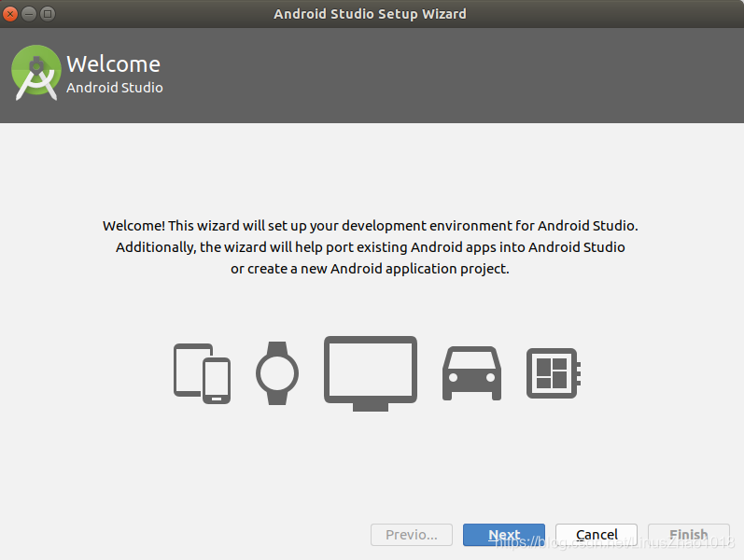Viewport: 744px width, 560px height.
Task: Click the phone and tablet device icon
Action: pyautogui.click(x=203, y=373)
